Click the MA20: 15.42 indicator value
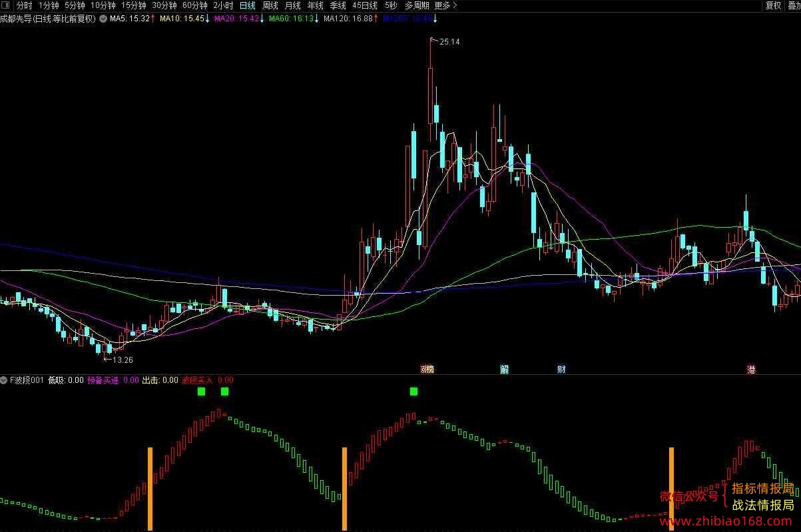801x532 pixels. (239, 19)
